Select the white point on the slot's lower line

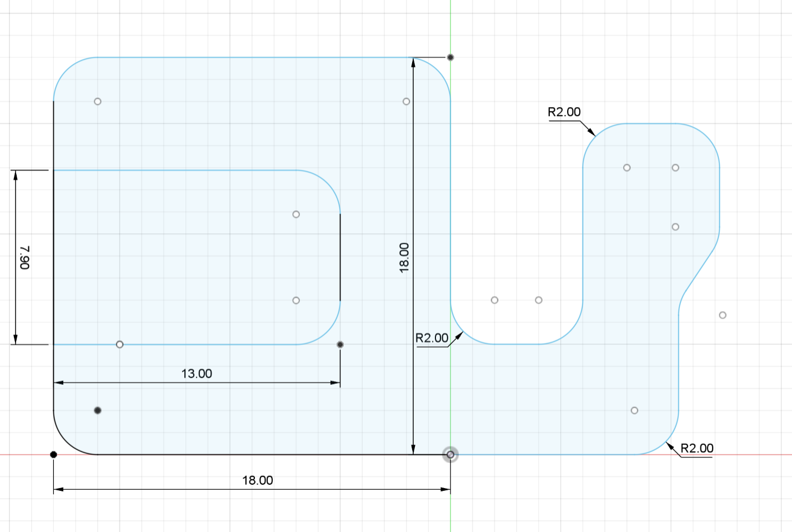pyautogui.click(x=119, y=344)
